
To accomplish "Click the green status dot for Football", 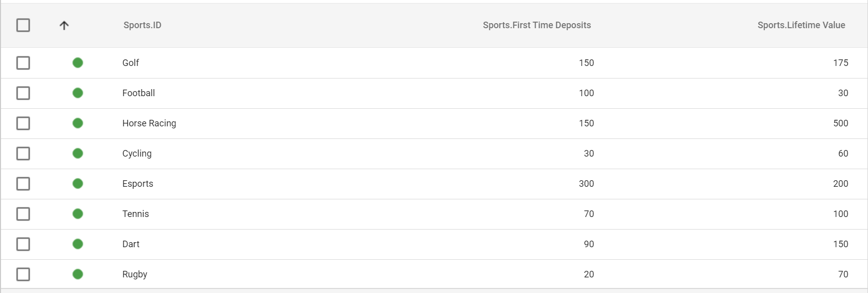I will 78,93.
